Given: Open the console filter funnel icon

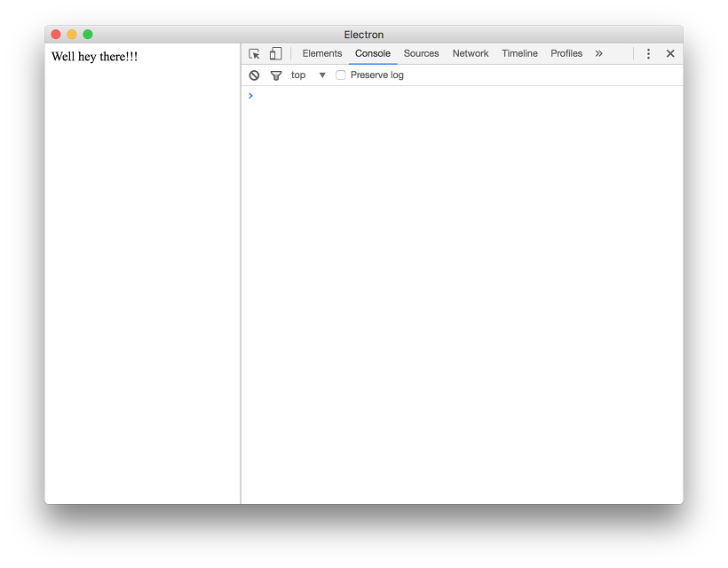Looking at the screenshot, I should [x=276, y=75].
